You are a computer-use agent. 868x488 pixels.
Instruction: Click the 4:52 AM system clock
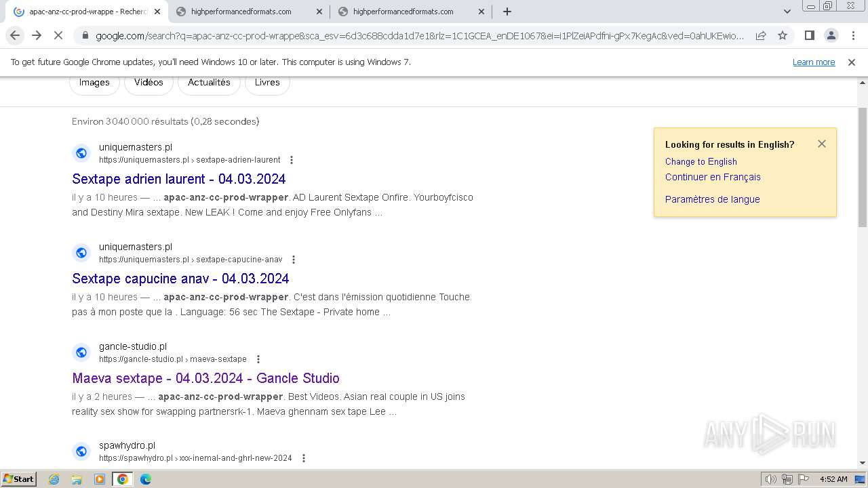(833, 479)
